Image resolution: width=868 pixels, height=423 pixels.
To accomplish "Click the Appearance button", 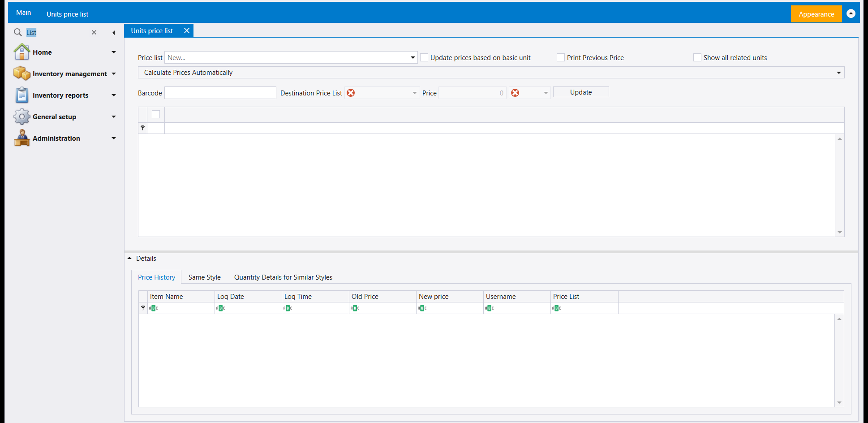I will (816, 14).
